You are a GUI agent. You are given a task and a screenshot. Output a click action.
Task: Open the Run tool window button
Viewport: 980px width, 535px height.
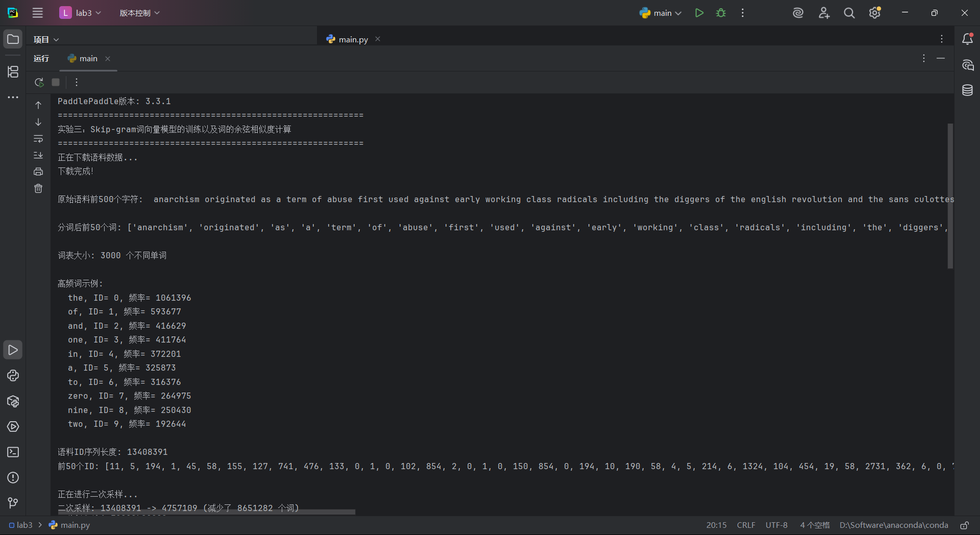13,350
